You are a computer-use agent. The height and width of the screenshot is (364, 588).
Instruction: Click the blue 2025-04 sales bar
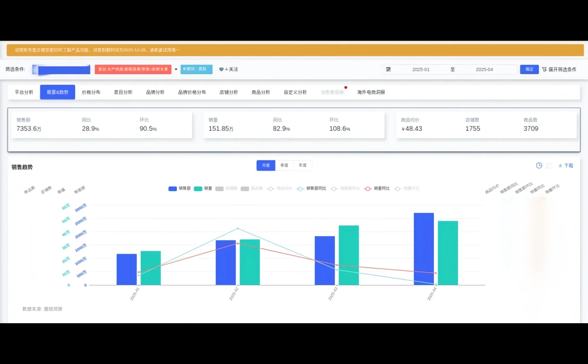[423, 248]
